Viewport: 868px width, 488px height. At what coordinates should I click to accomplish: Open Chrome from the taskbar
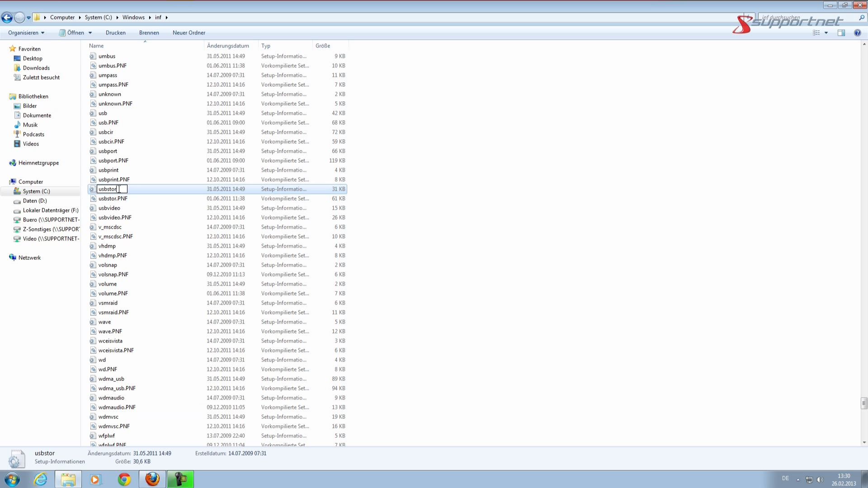coord(124,479)
